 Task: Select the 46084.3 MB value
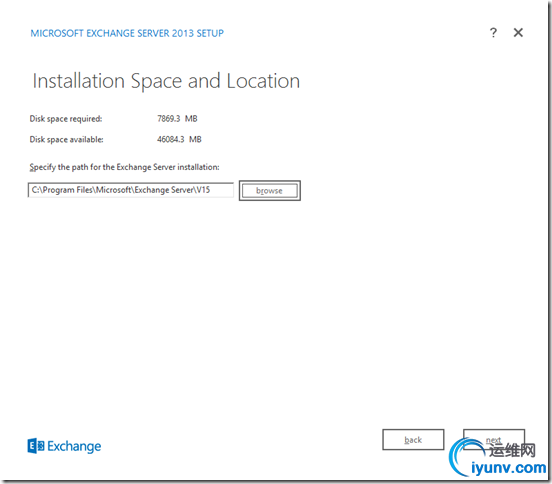[179, 139]
